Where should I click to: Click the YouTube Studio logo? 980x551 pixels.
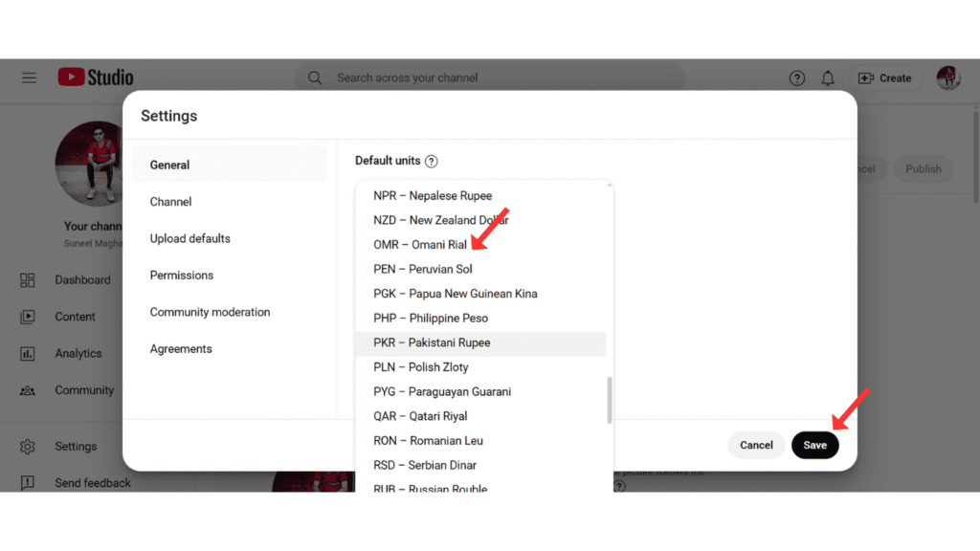click(x=96, y=77)
